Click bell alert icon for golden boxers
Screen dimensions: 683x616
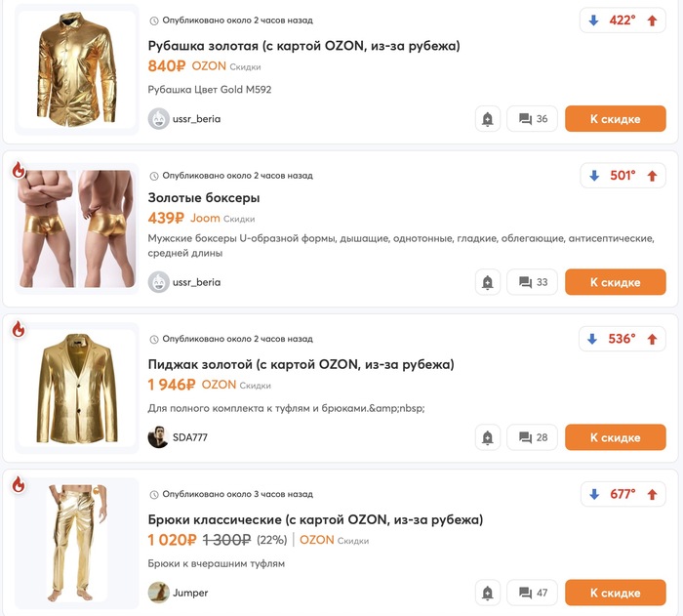pyautogui.click(x=488, y=282)
